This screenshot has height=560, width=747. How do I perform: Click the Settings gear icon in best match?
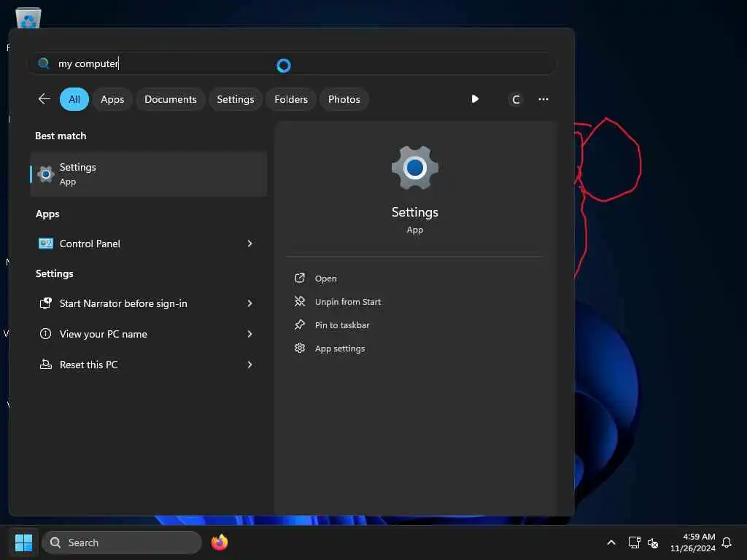(x=46, y=174)
